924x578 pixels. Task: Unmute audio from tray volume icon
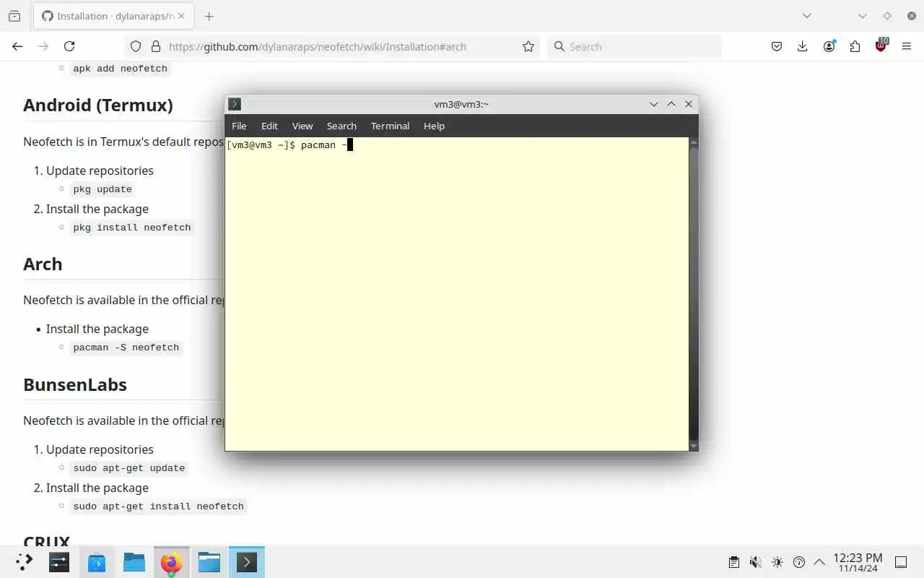point(755,562)
